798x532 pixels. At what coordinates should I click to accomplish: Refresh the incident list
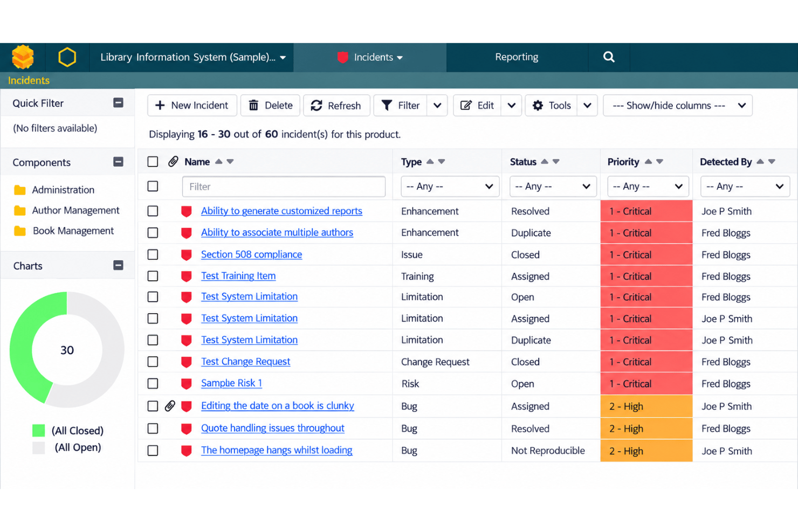click(x=336, y=106)
